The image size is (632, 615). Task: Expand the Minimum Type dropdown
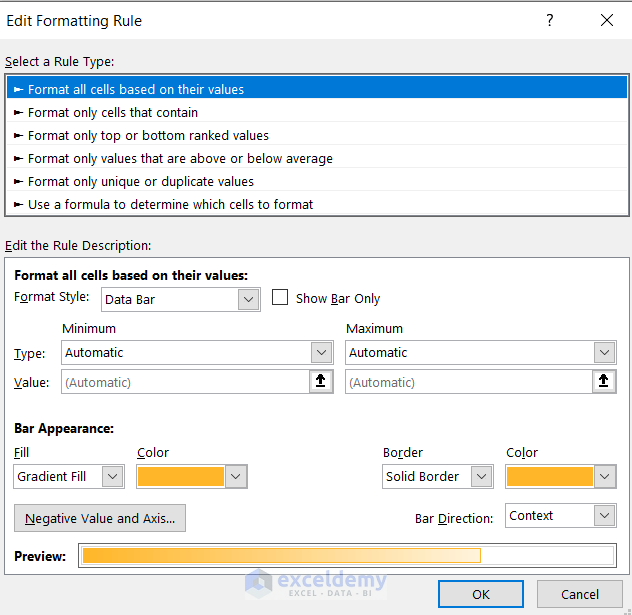click(x=321, y=353)
